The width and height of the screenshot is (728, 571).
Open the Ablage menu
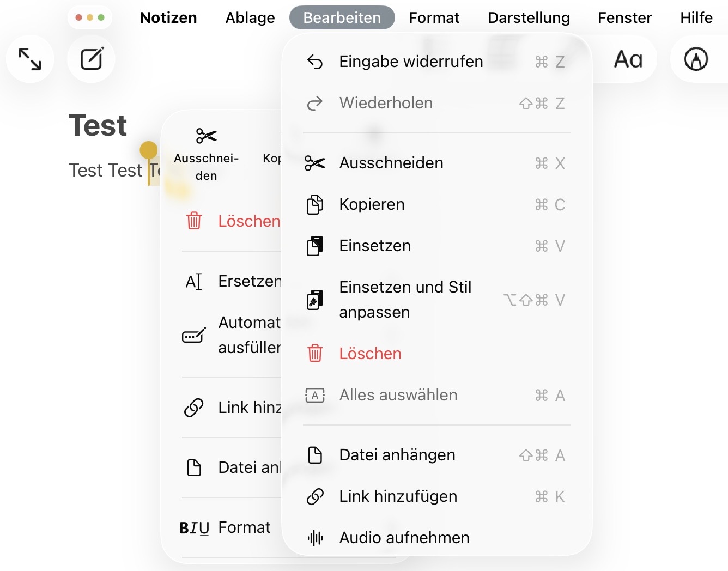(x=250, y=17)
